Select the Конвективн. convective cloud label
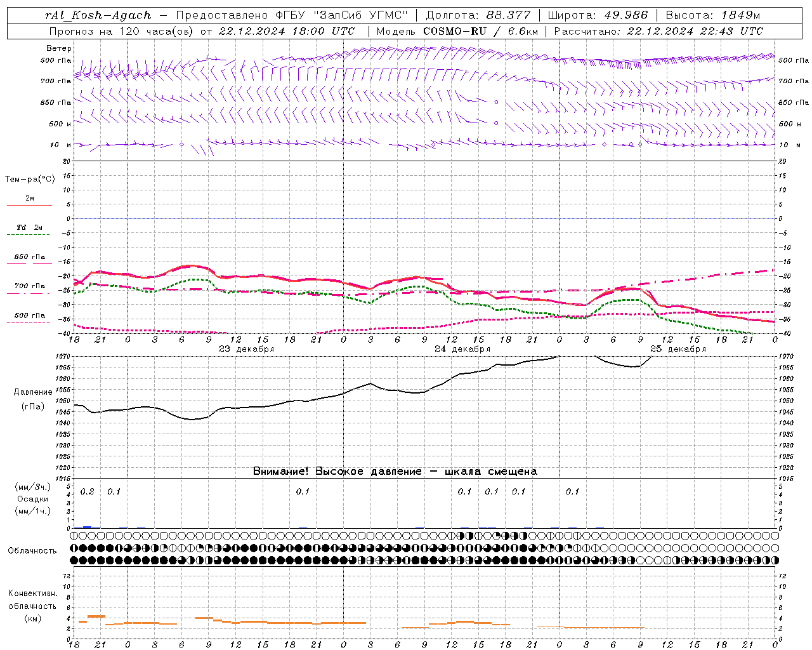The width and height of the screenshot is (812, 650). tap(32, 594)
